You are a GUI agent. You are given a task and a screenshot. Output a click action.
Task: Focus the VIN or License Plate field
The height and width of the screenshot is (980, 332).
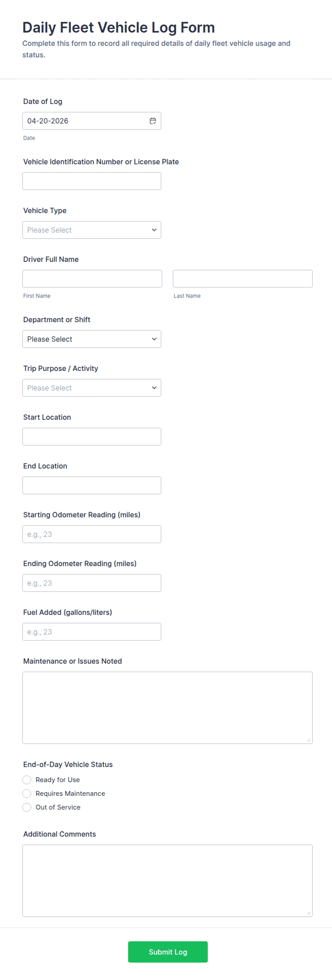point(91,181)
